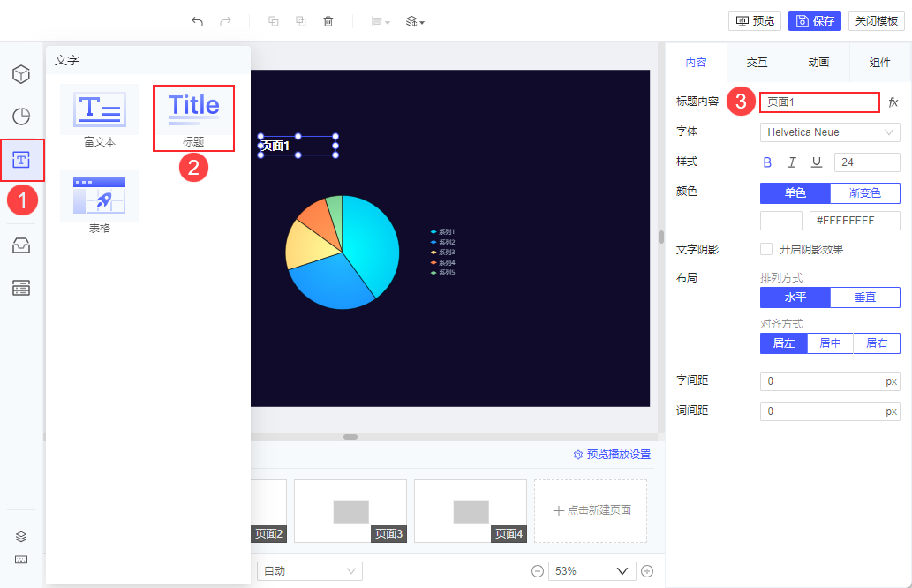The image size is (912, 588).
Task: Switch to the 动画 tab
Action: point(818,62)
